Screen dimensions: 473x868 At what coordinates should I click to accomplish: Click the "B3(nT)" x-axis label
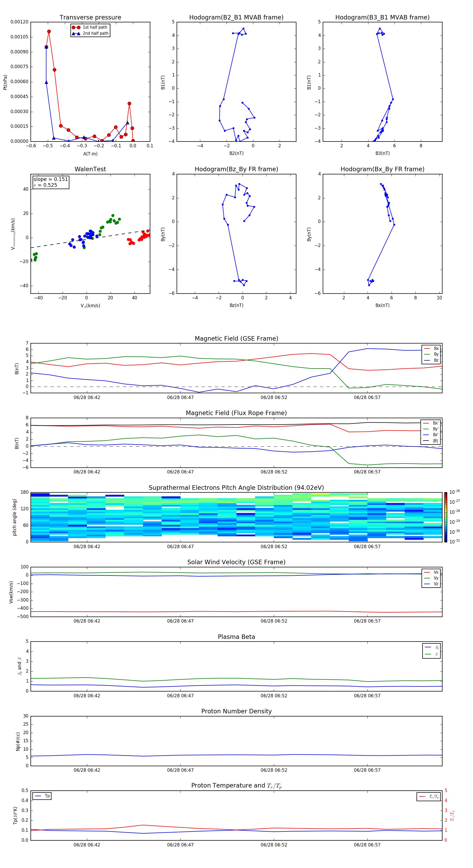(x=382, y=153)
